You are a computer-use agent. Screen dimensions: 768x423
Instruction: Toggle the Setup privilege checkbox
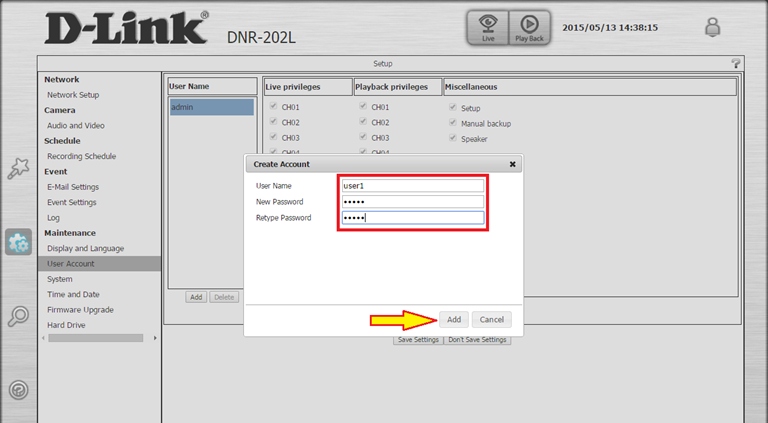pos(453,106)
